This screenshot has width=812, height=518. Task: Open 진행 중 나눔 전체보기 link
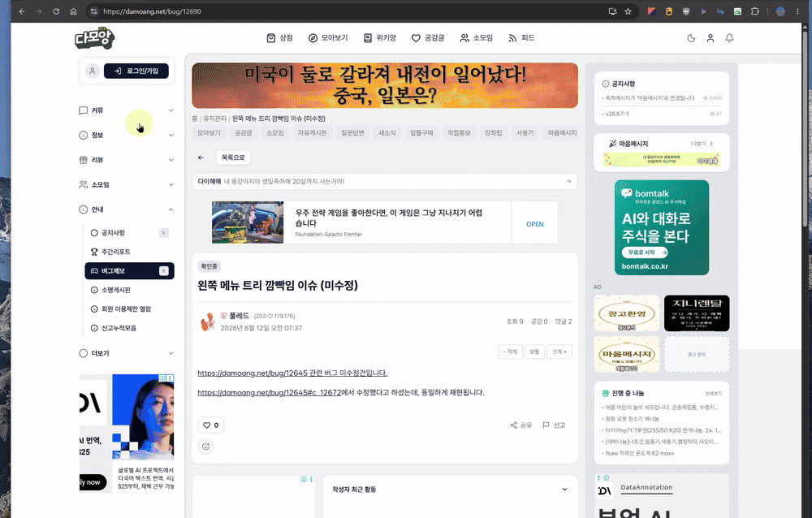coord(713,394)
